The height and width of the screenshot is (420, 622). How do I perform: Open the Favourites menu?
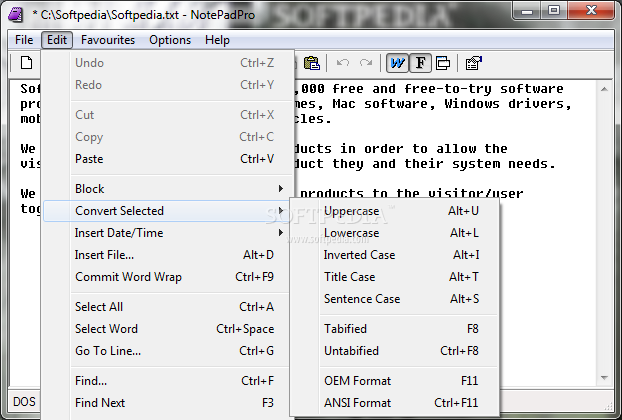pos(108,40)
